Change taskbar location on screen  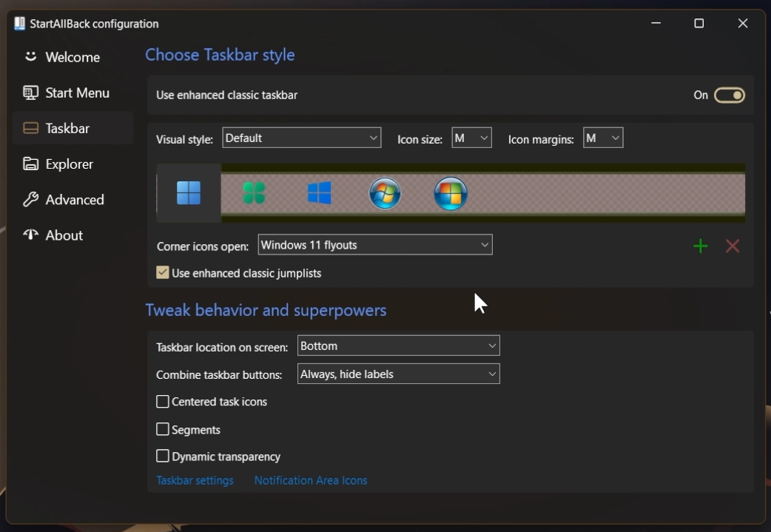pyautogui.click(x=398, y=346)
